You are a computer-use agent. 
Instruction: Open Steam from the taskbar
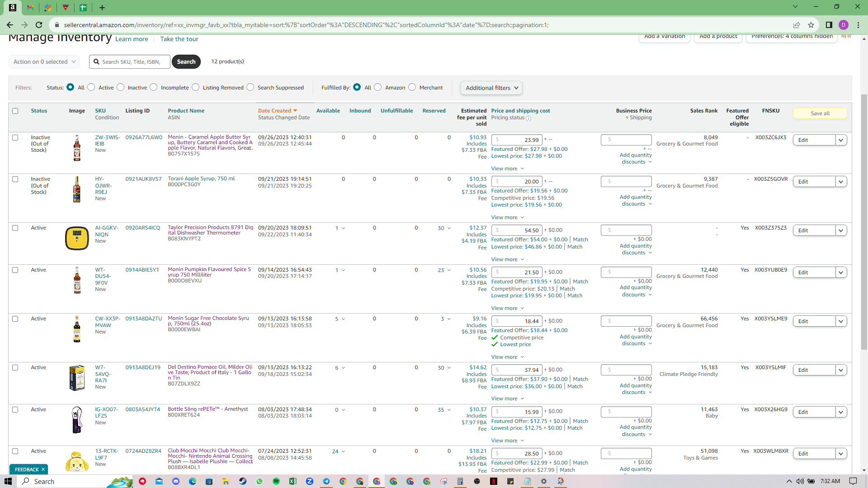click(243, 481)
